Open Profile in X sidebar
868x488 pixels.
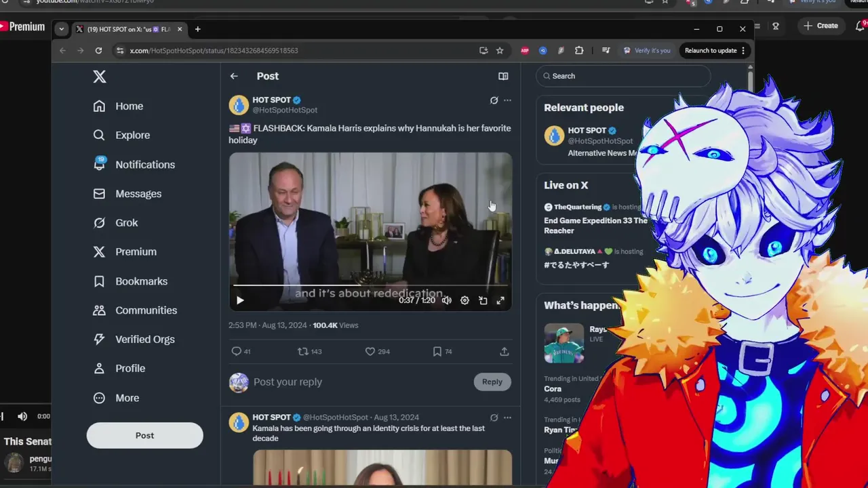pyautogui.click(x=119, y=369)
